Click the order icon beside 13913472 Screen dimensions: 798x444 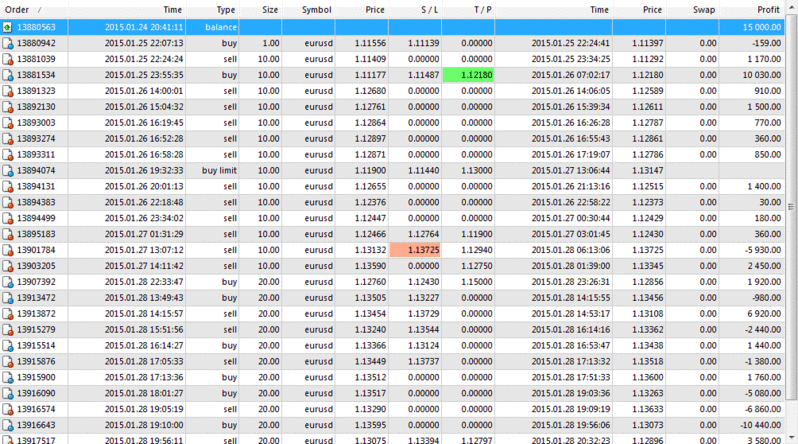pyautogui.click(x=8, y=298)
